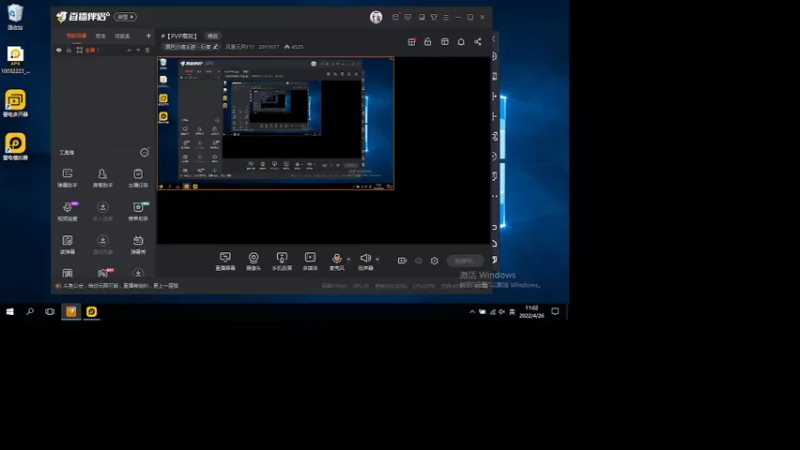Switch to the third scene tab
The height and width of the screenshot is (450, 800).
tap(122, 36)
